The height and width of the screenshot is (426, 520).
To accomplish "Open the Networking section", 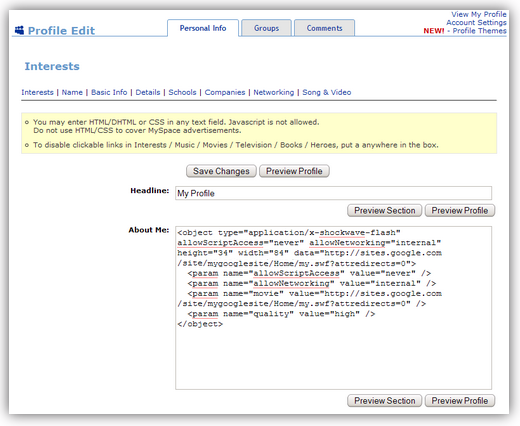I will point(274,92).
